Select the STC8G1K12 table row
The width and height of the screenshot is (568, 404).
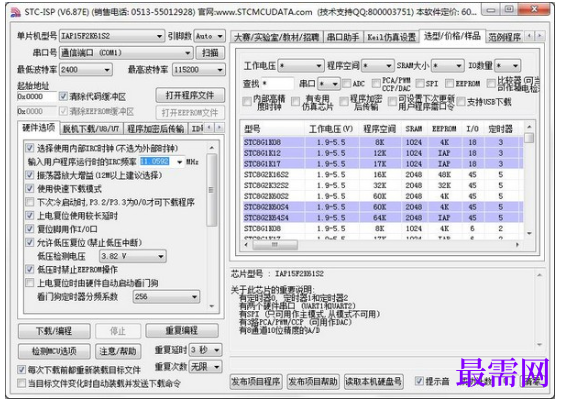click(x=383, y=153)
